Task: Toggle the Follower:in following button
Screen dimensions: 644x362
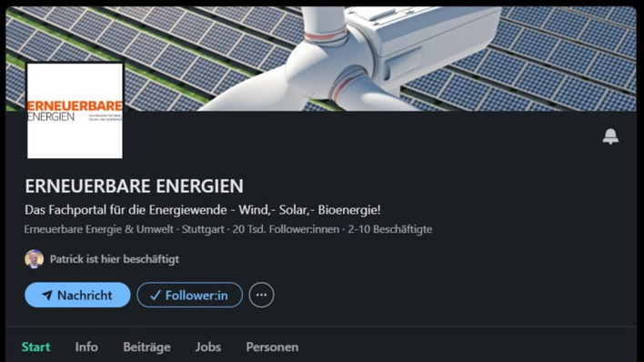Action: 189,295
